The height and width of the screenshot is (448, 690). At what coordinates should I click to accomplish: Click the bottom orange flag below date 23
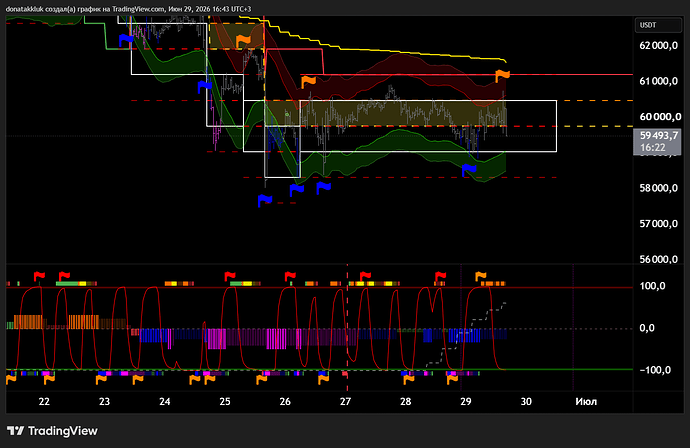(x=101, y=379)
